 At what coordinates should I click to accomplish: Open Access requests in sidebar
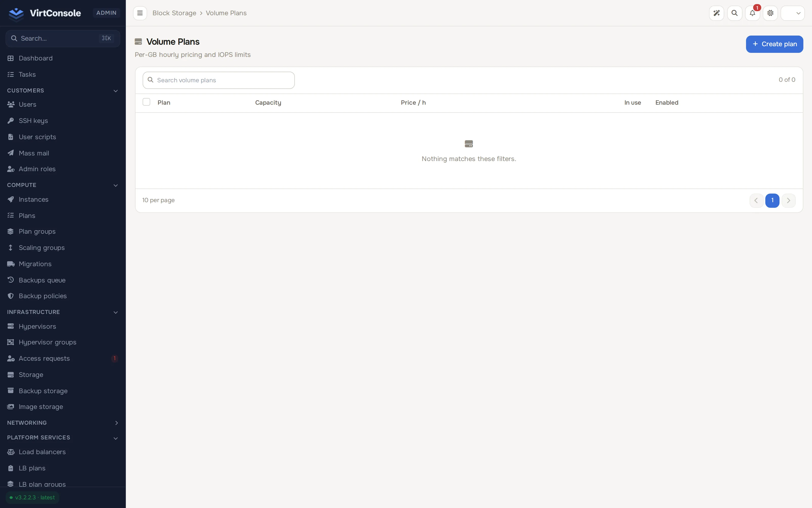tap(63, 358)
